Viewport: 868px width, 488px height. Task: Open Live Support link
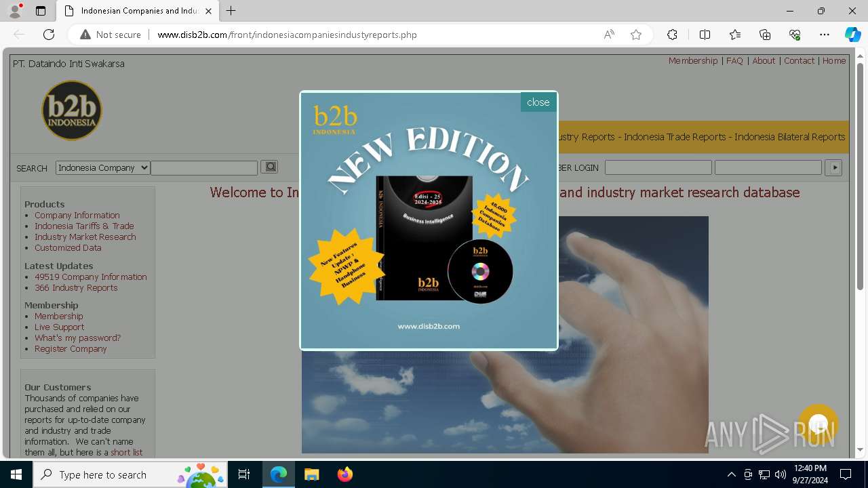point(60,327)
